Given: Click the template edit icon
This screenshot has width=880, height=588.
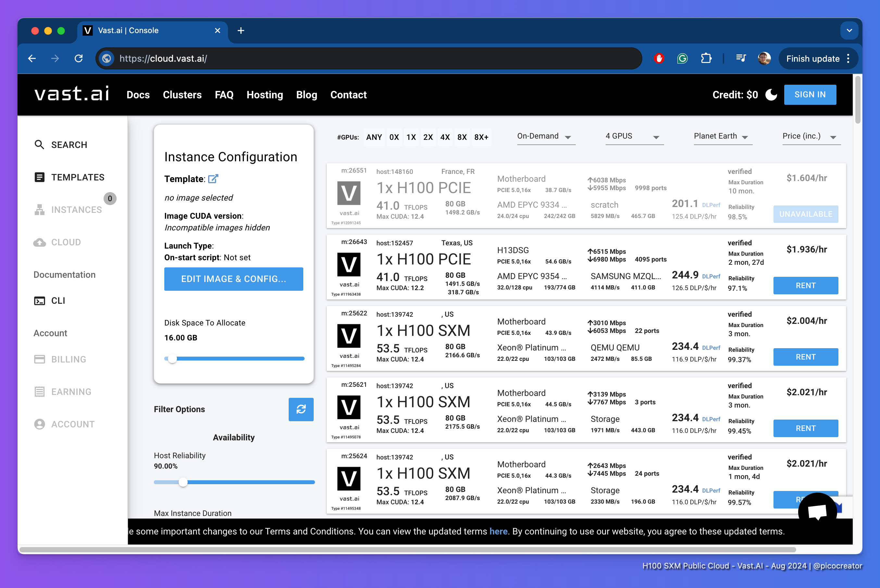Looking at the screenshot, I should click(213, 179).
